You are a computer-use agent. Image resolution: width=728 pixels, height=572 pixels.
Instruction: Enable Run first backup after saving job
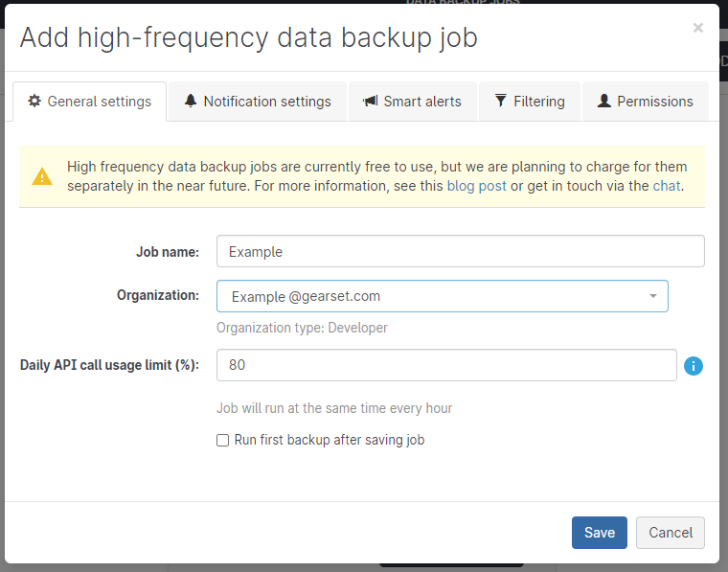pos(223,441)
